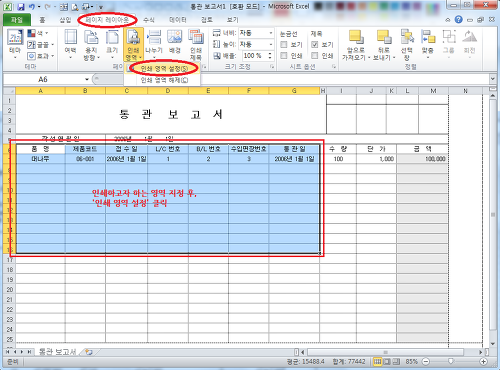
Task: Switch to the Insert (삽입) tab
Action: click(x=65, y=20)
